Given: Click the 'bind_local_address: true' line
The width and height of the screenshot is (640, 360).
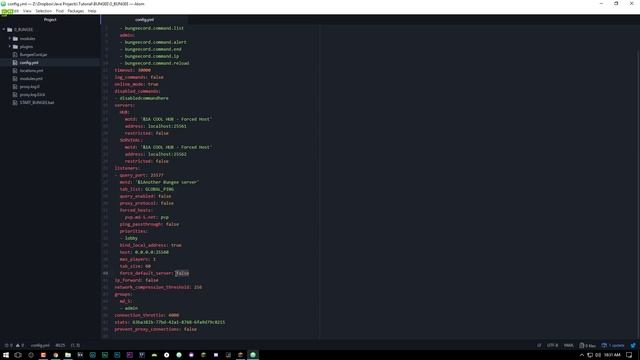Looking at the screenshot, I should (150, 245).
